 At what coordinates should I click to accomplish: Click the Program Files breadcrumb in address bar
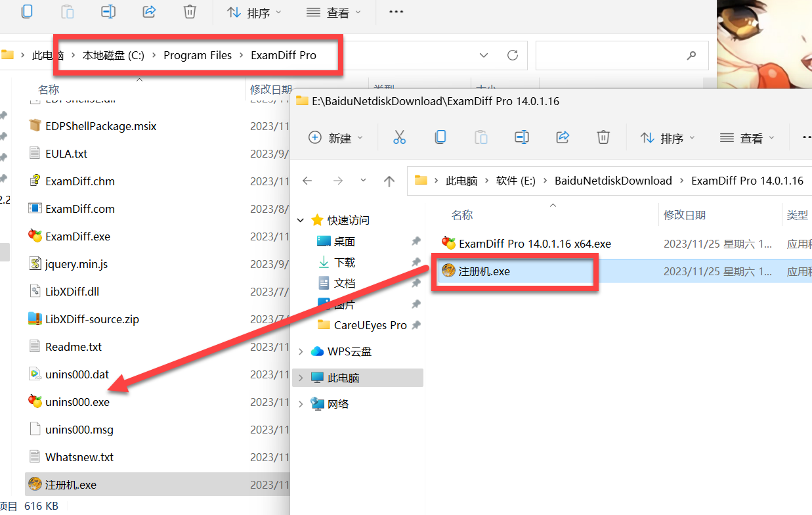coord(198,55)
